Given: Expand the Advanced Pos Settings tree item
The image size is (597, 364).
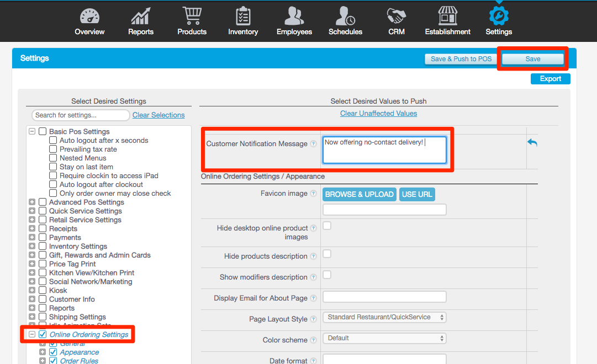Looking at the screenshot, I should coord(31,202).
